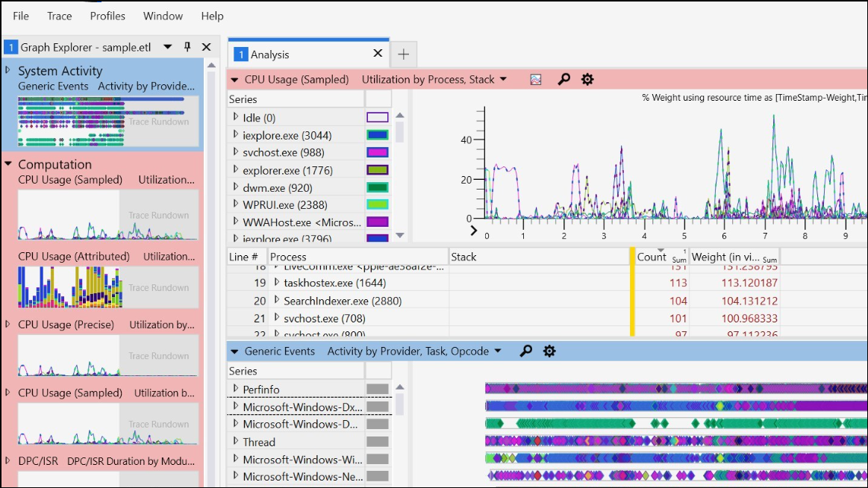Toggle the Idle (0) series color box
The height and width of the screenshot is (488, 868).
tap(378, 118)
